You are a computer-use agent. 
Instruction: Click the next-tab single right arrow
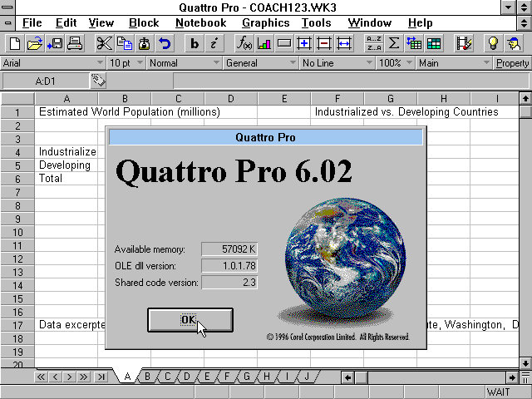tap(70, 377)
